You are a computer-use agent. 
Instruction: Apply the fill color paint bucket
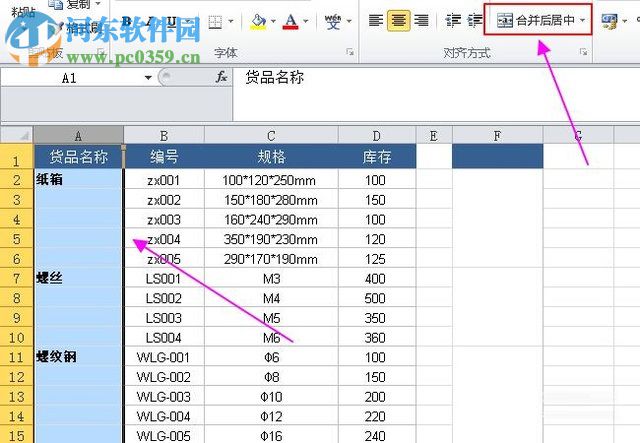click(258, 21)
